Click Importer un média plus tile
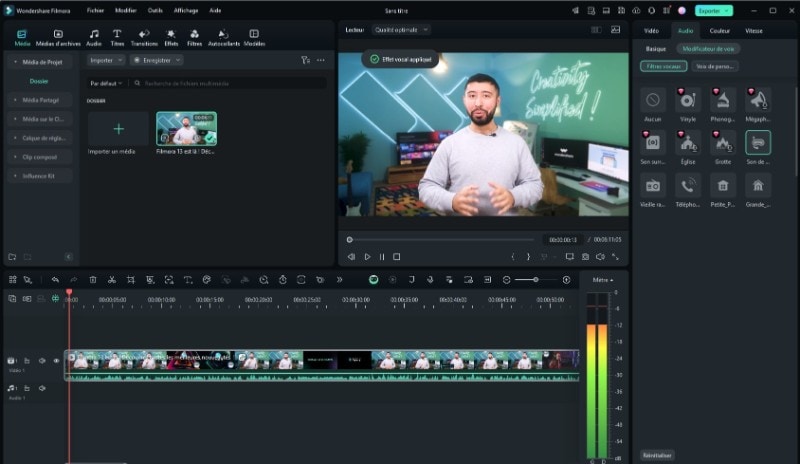The image size is (800, 464). click(x=118, y=129)
